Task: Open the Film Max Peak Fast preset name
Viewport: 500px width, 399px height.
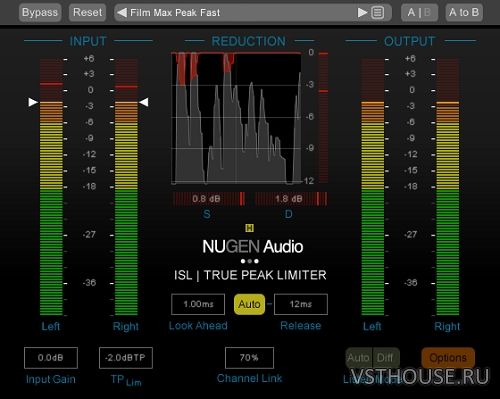Action: click(x=175, y=13)
